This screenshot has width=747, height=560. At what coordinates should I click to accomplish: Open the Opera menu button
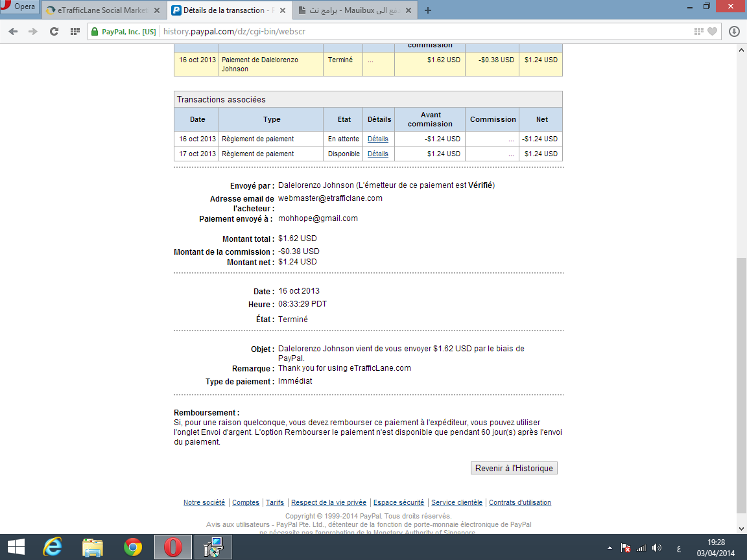coord(19,6)
